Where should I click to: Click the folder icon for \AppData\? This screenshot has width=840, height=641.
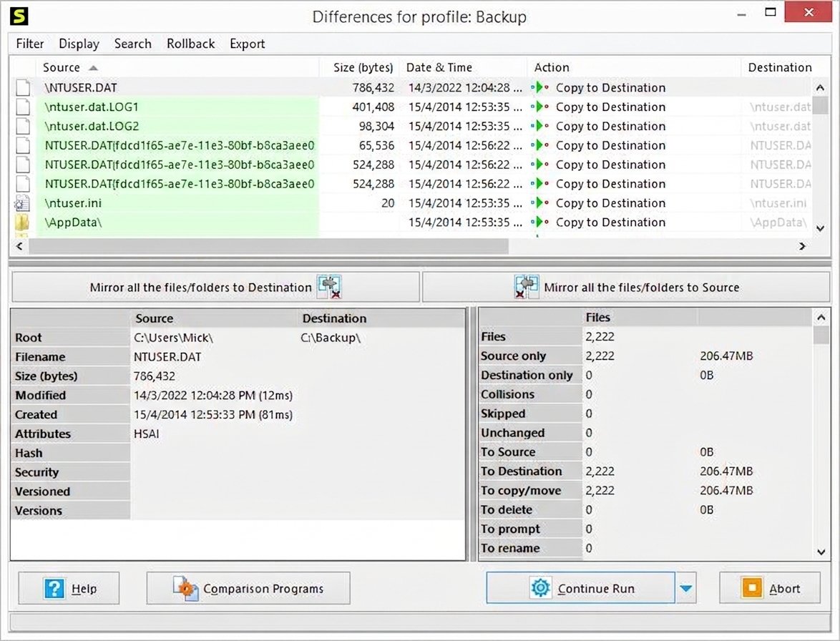[x=22, y=222]
